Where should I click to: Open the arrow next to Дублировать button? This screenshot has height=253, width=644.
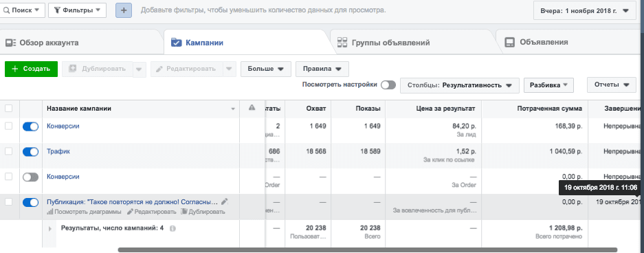[x=140, y=69]
